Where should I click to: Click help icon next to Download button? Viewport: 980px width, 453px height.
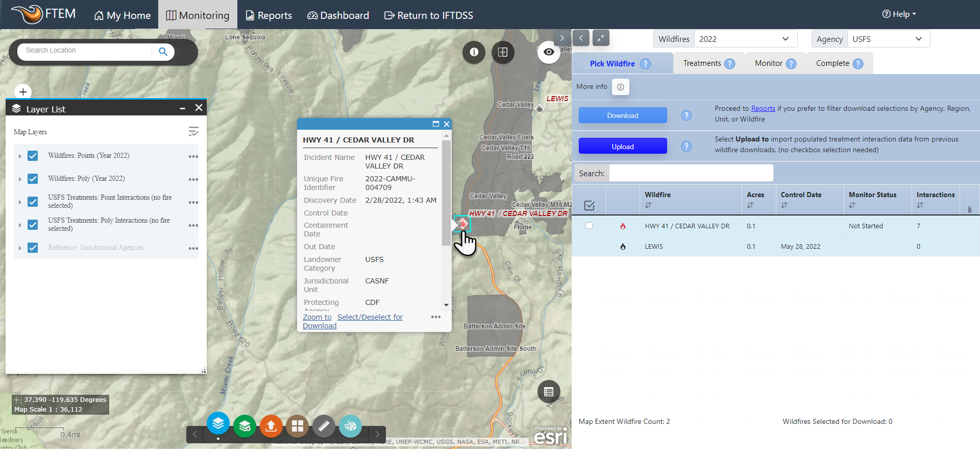tap(687, 115)
